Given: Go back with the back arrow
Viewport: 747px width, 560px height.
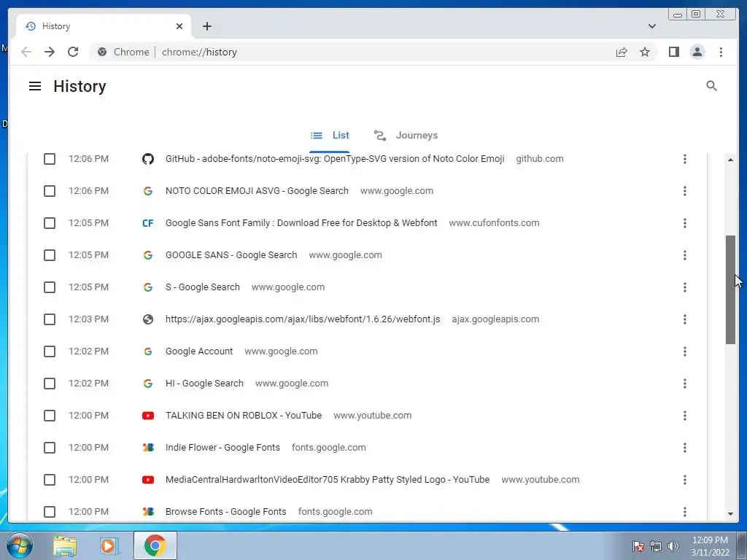Looking at the screenshot, I should click(x=26, y=52).
